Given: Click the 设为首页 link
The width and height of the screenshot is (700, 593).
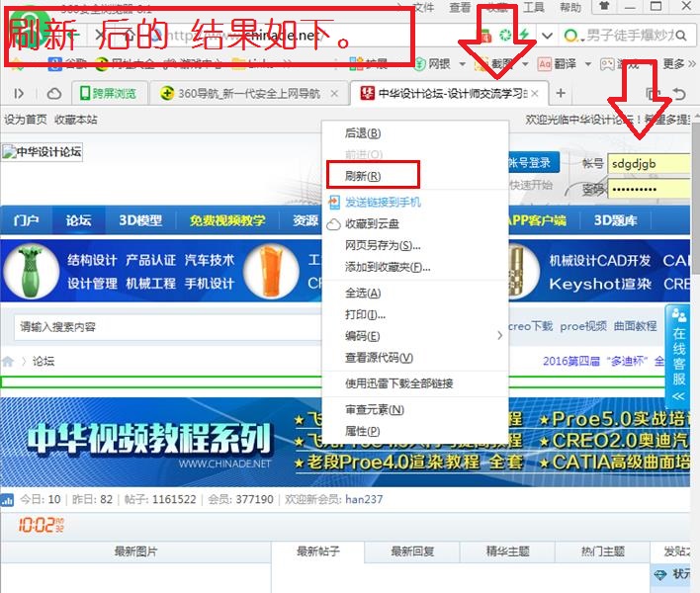Looking at the screenshot, I should click(26, 120).
